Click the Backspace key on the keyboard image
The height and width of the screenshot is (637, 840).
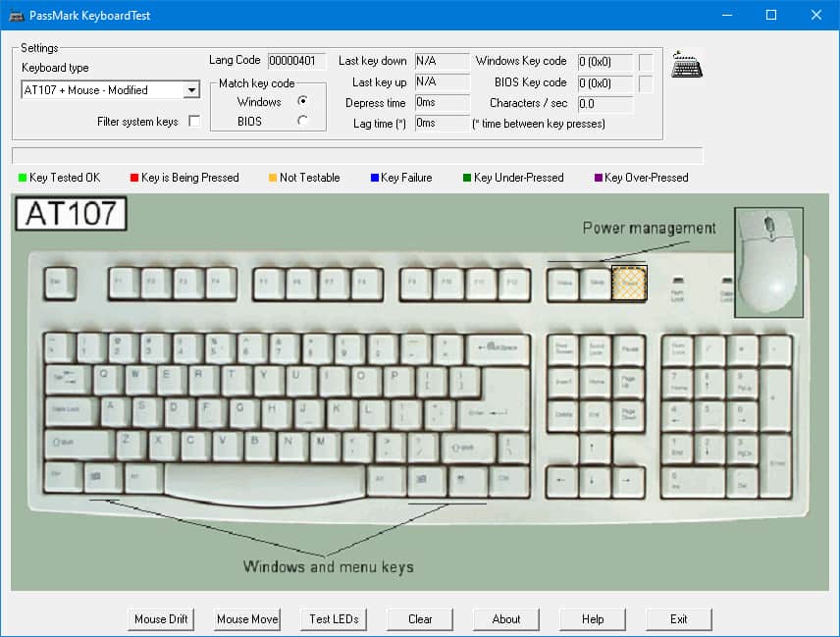pos(499,349)
